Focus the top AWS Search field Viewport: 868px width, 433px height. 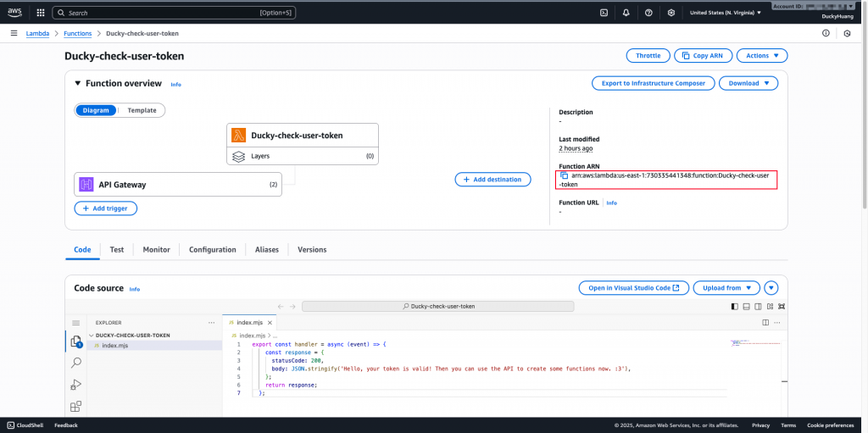pyautogui.click(x=174, y=12)
